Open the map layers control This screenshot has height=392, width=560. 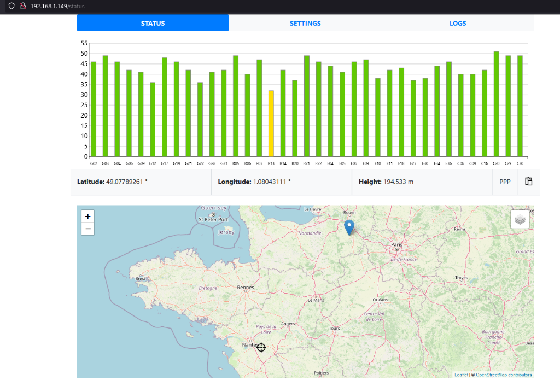(x=520, y=219)
